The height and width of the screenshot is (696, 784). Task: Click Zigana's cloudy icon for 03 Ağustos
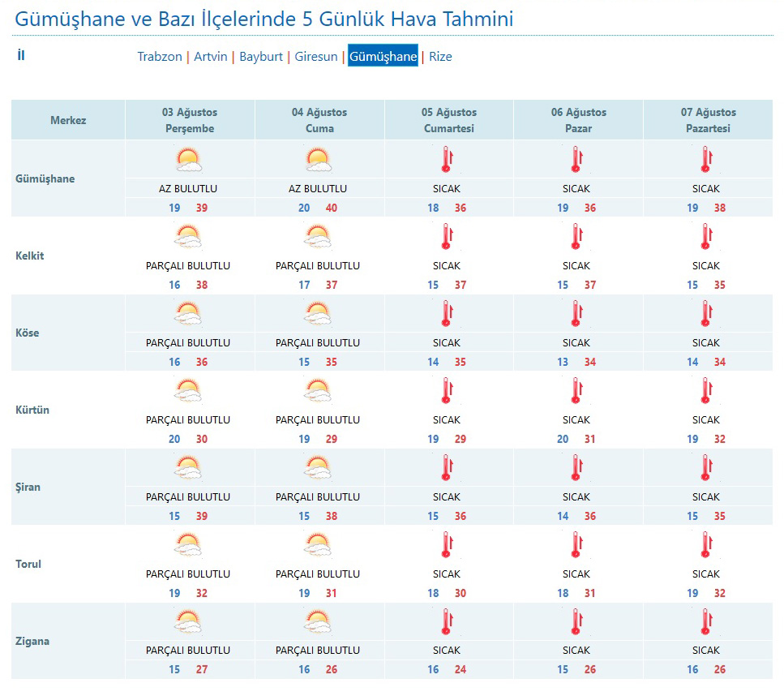point(188,622)
